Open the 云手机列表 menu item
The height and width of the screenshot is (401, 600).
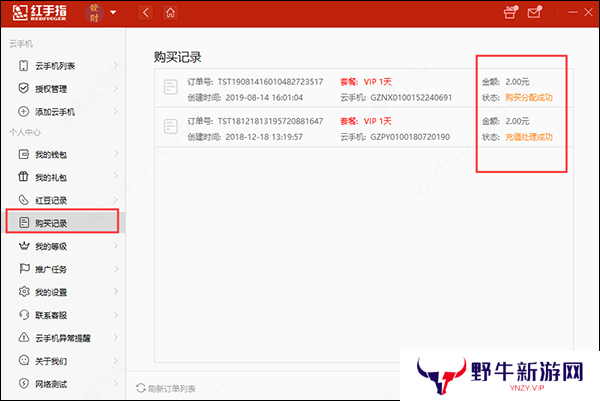click(63, 66)
